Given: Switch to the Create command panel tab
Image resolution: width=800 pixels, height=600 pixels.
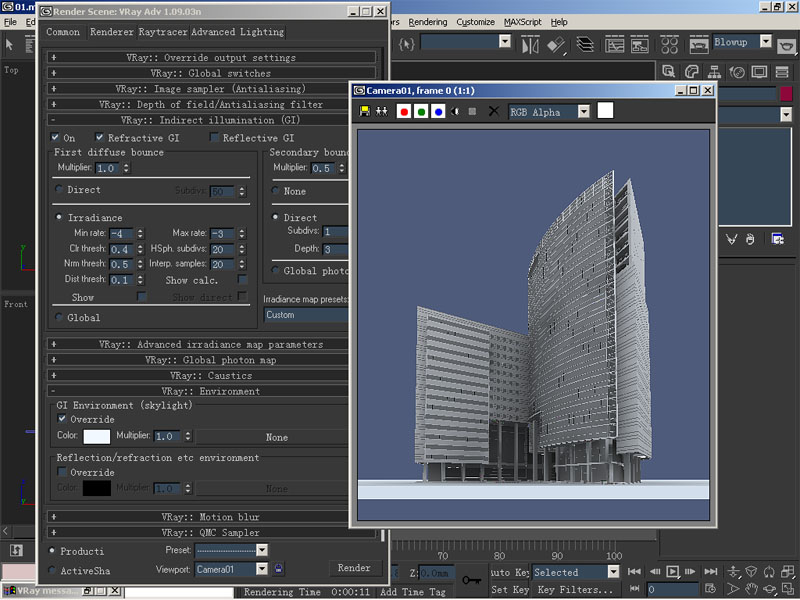Looking at the screenshot, I should [668, 72].
